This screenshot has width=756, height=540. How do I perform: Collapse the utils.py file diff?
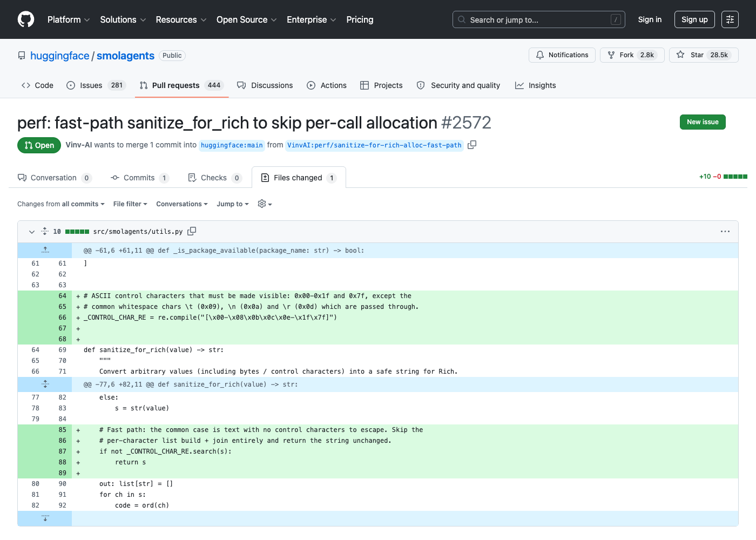(31, 231)
